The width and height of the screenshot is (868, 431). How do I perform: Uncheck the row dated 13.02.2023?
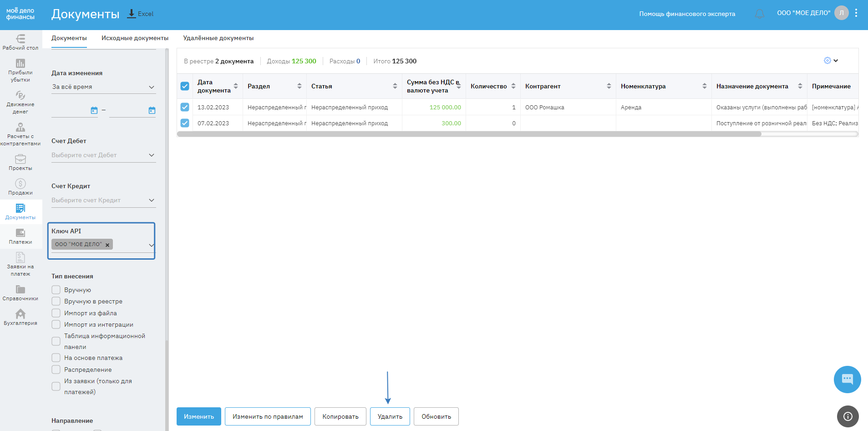tap(185, 107)
